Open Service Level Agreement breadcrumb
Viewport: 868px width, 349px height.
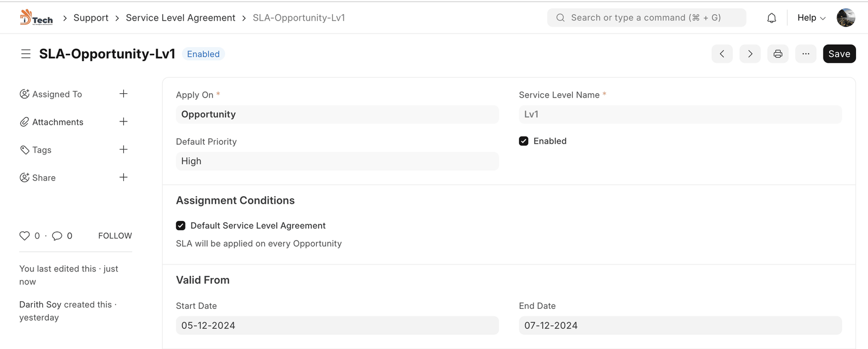(180, 18)
